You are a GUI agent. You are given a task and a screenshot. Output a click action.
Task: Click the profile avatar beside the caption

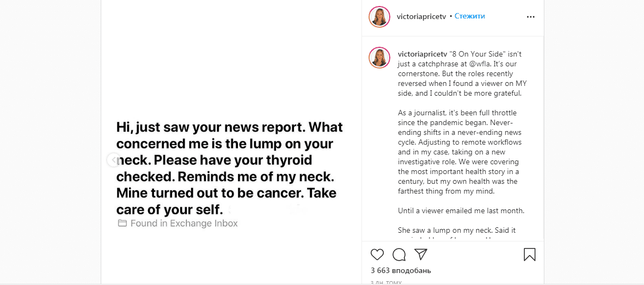379,58
